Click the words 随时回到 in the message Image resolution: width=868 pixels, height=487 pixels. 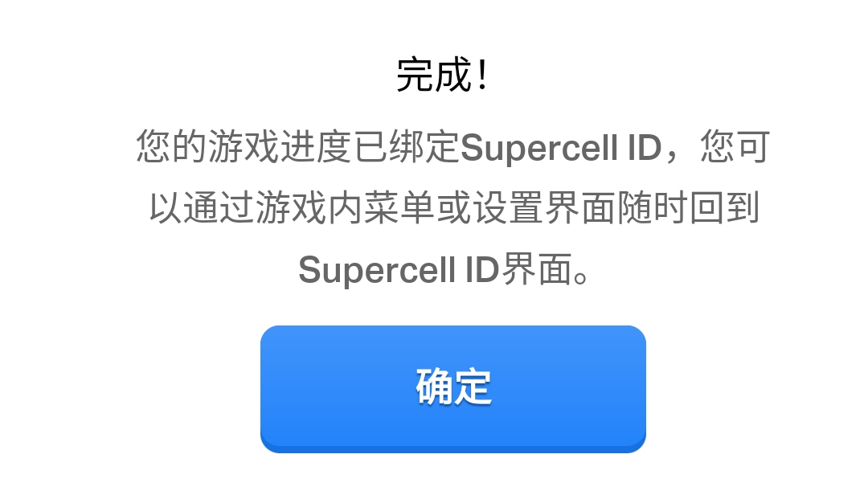click(687, 208)
